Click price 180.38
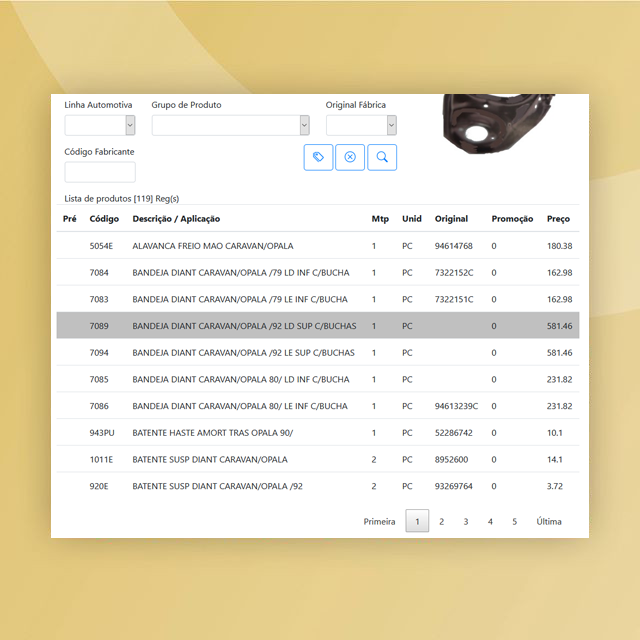Viewport: 640px width, 640px height. (x=560, y=246)
